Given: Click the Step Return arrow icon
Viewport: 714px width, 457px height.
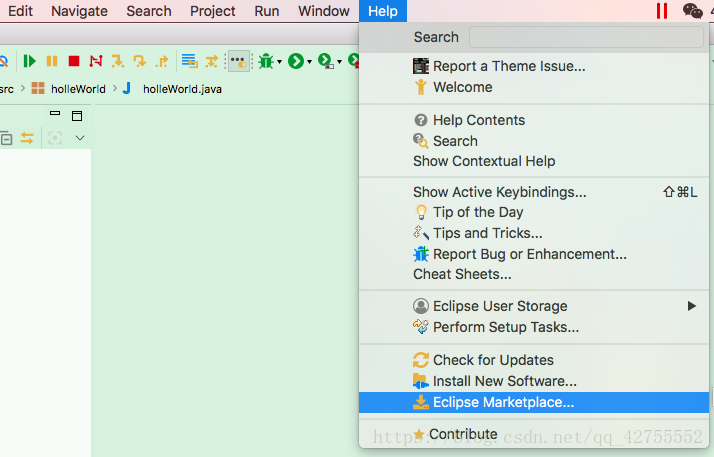Looking at the screenshot, I should [162, 61].
